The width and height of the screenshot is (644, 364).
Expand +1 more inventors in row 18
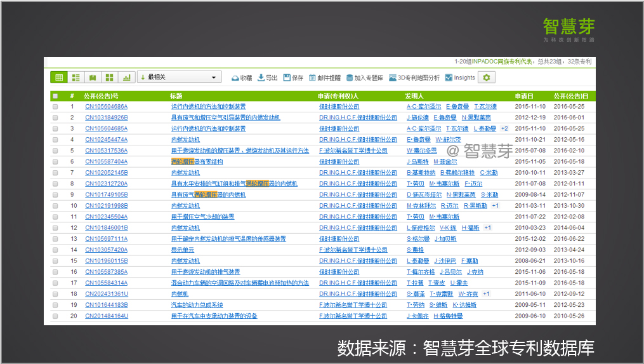(x=486, y=294)
